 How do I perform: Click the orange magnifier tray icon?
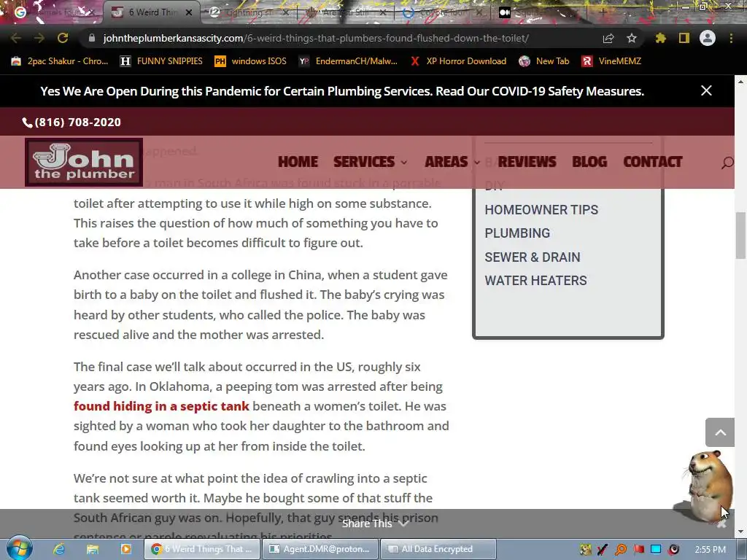pos(622,550)
